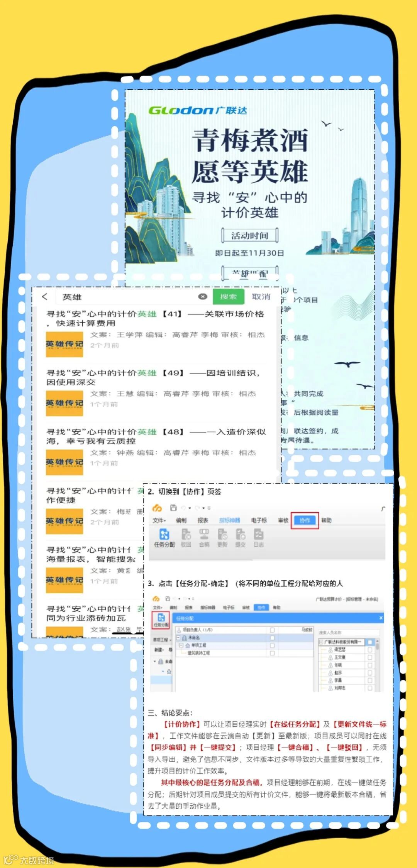Click the green 搜索 button
The width and height of the screenshot is (417, 868).
click(x=228, y=296)
